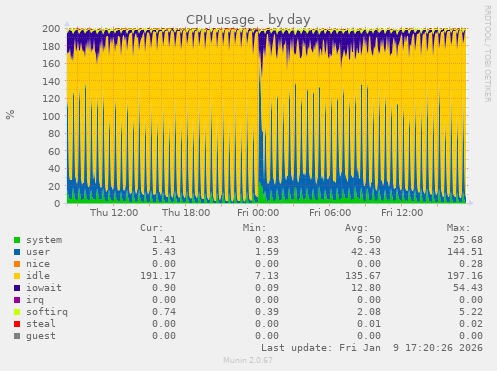Select the 'idle' legend label
Viewport: 497px width, 371px height.
(38, 276)
